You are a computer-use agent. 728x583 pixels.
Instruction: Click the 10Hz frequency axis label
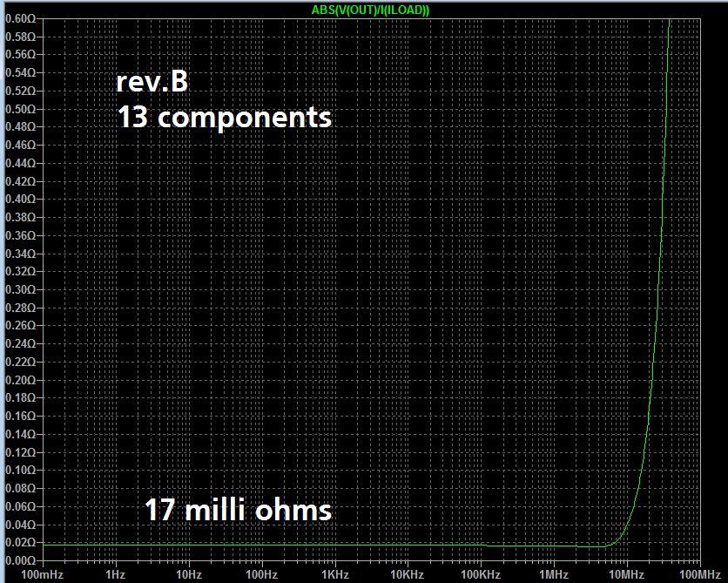(188, 574)
